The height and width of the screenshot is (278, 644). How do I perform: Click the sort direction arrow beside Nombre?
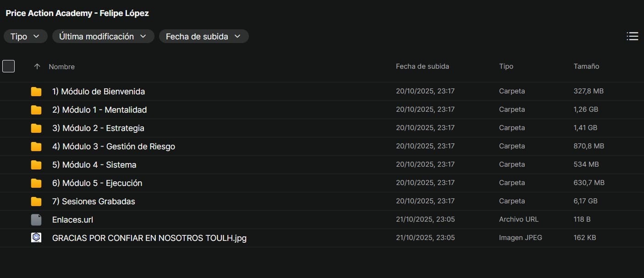coord(37,66)
